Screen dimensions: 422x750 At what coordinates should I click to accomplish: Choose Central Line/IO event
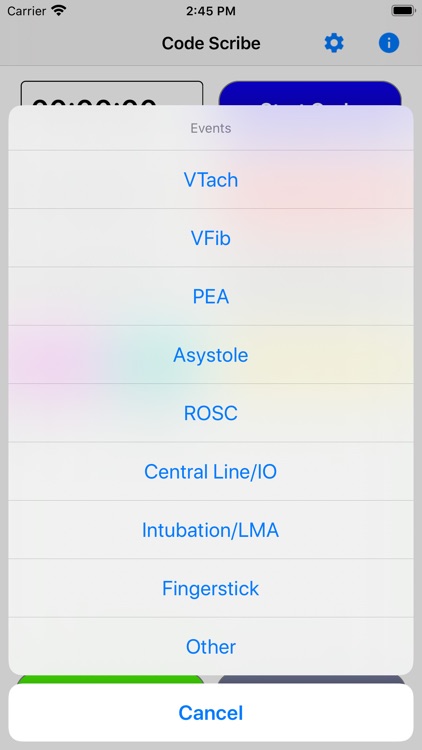tap(211, 471)
